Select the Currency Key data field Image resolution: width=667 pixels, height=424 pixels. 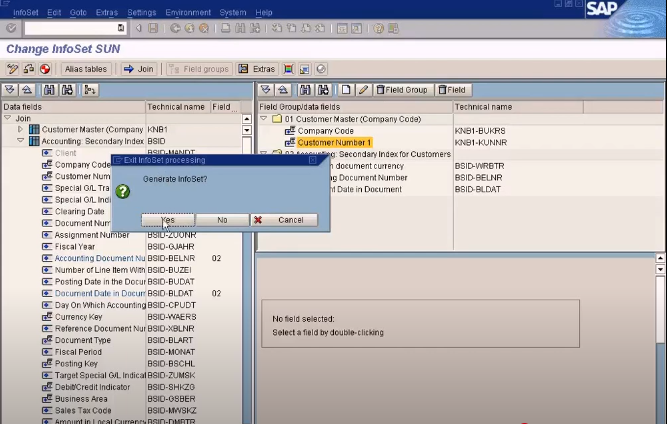coord(78,317)
